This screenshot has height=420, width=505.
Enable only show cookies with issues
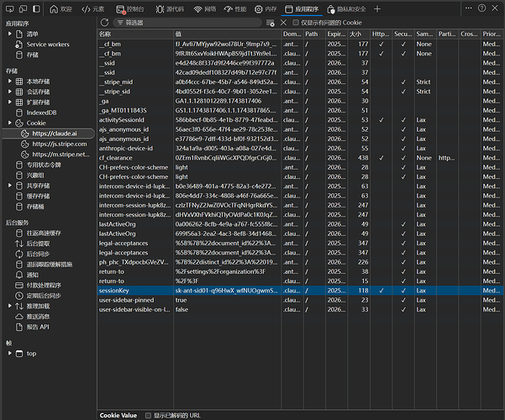click(295, 22)
